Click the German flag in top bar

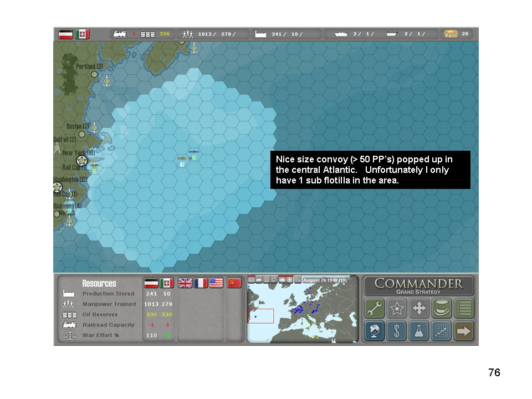click(66, 34)
